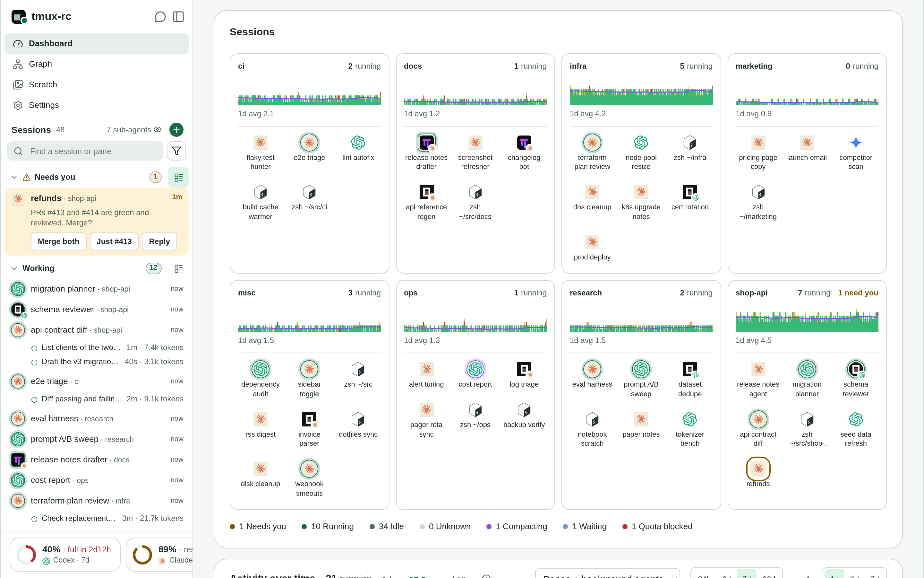Open the Scratch page
Image resolution: width=924 pixels, height=578 pixels.
point(96,84)
